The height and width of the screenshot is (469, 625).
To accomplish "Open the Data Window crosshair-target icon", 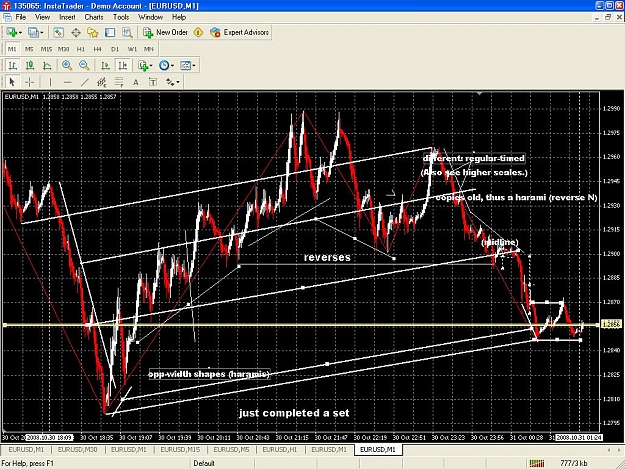I will pos(76,33).
